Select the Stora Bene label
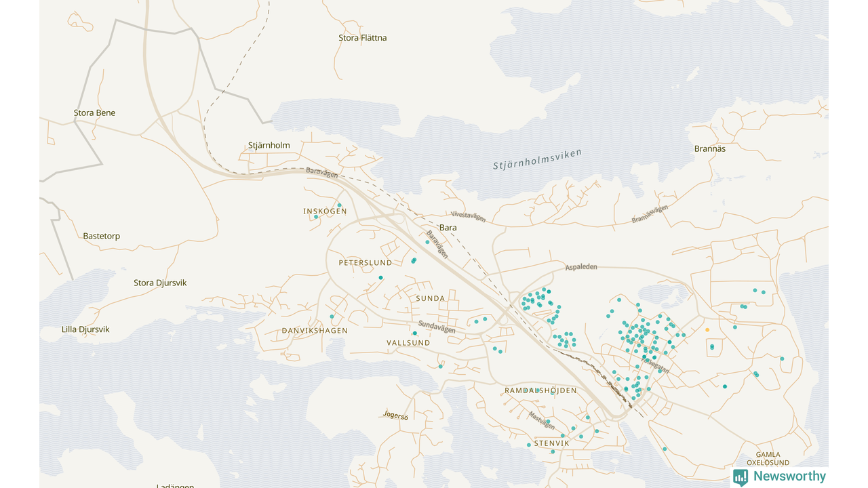This screenshot has height=488, width=868. [95, 113]
